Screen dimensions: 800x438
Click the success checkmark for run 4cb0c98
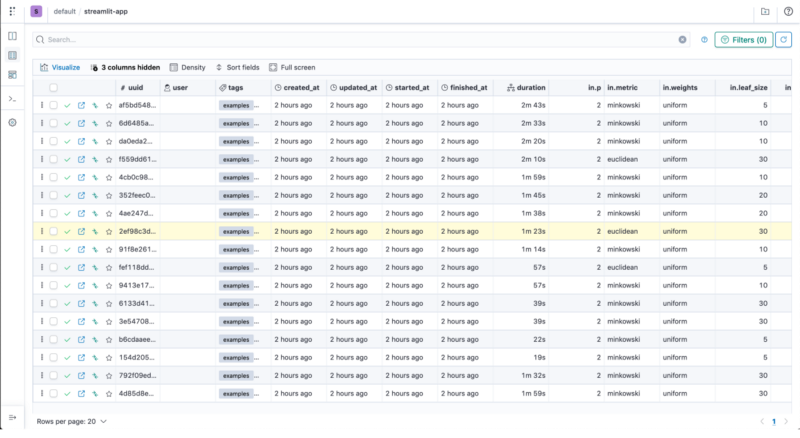(x=67, y=177)
